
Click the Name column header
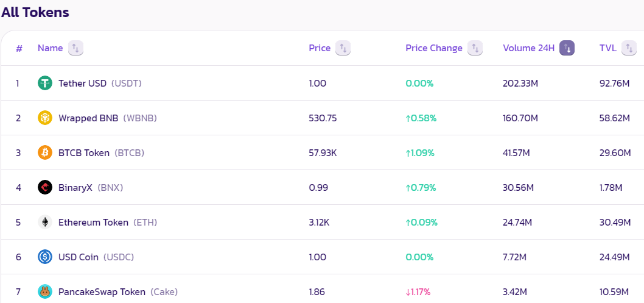point(50,48)
